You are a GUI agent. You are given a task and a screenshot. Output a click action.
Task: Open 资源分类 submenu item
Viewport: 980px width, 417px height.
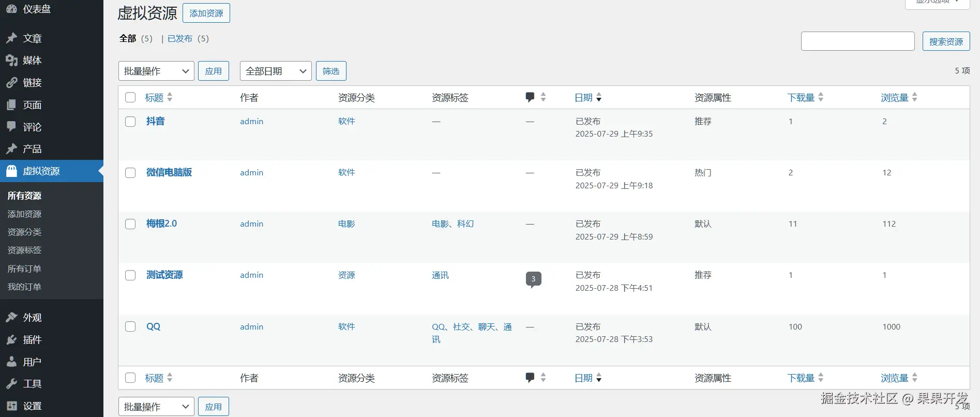click(x=24, y=232)
